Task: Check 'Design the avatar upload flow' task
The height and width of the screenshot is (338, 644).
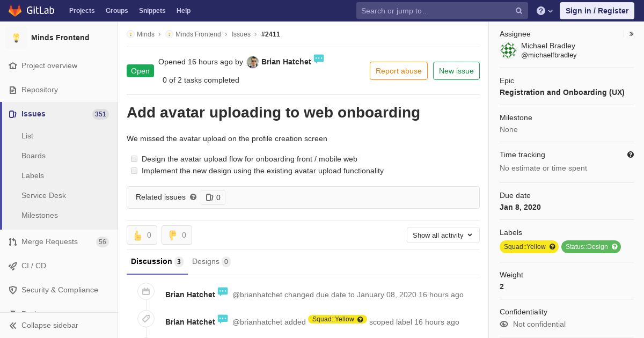Action: click(134, 159)
